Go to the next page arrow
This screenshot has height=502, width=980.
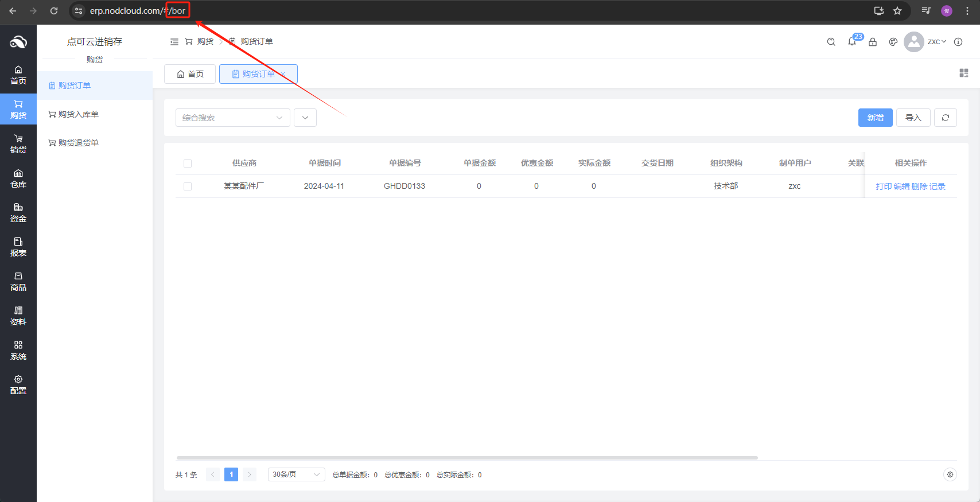coord(250,474)
